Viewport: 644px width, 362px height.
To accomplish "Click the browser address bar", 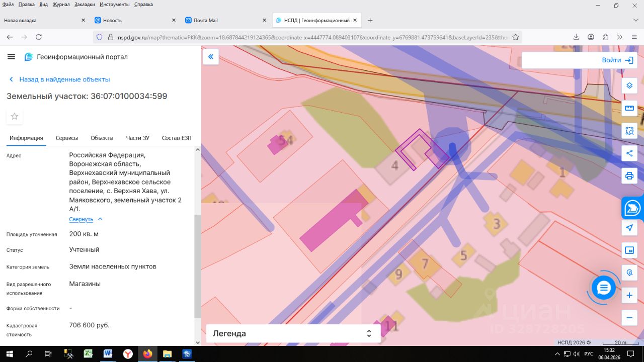I will tap(302, 37).
